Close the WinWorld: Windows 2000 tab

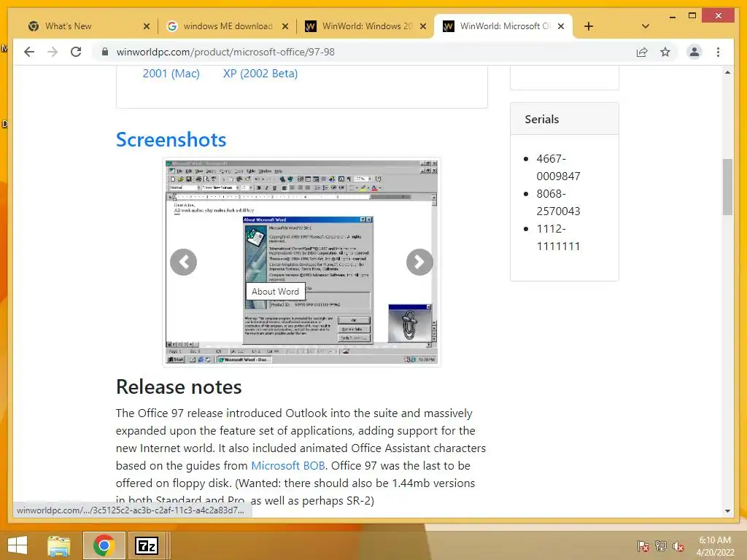[x=423, y=26]
